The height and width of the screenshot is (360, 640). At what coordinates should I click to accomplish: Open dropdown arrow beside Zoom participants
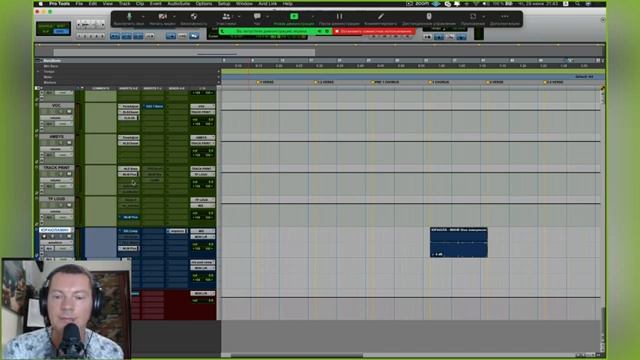(239, 17)
